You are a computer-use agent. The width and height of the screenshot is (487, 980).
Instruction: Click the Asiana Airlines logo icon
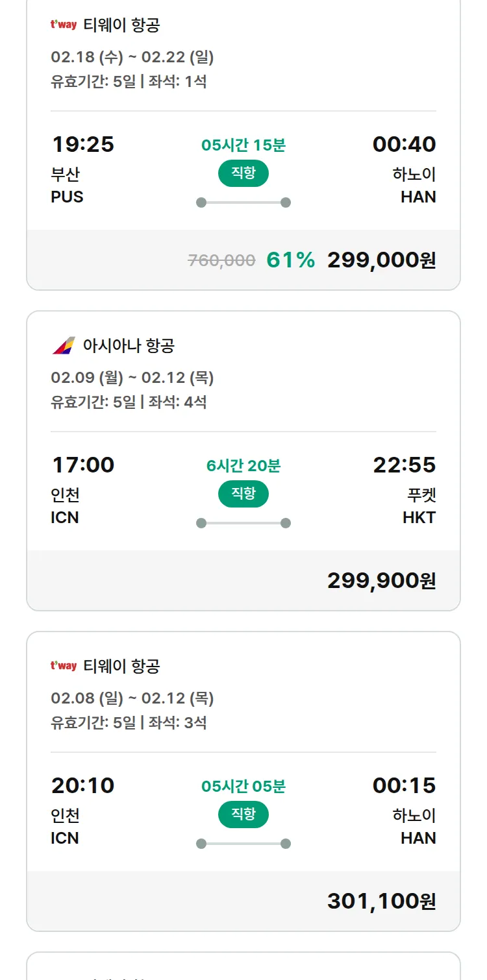[64, 345]
